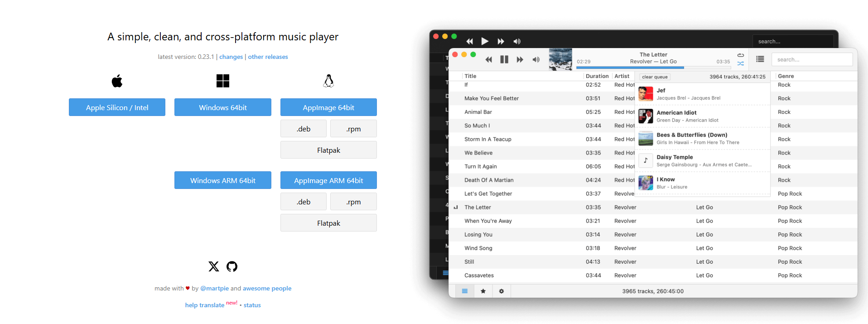
Task: Open the other releases link
Action: pos(268,57)
